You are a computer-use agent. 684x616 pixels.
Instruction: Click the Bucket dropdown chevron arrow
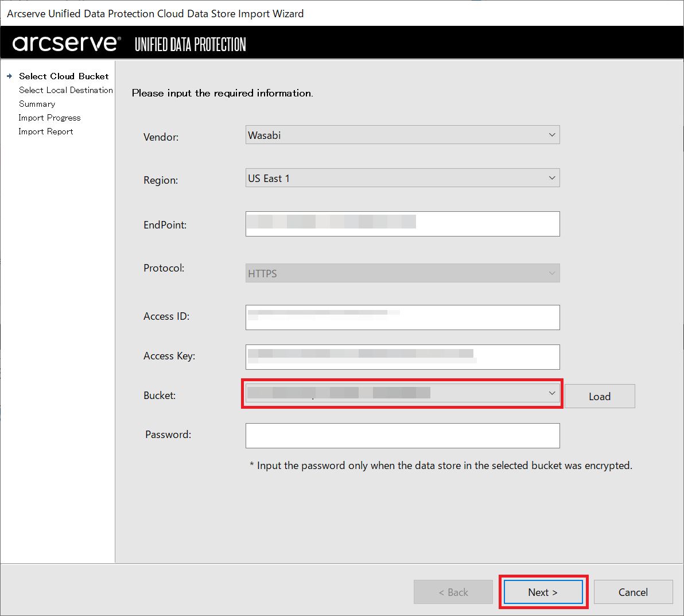pyautogui.click(x=552, y=393)
